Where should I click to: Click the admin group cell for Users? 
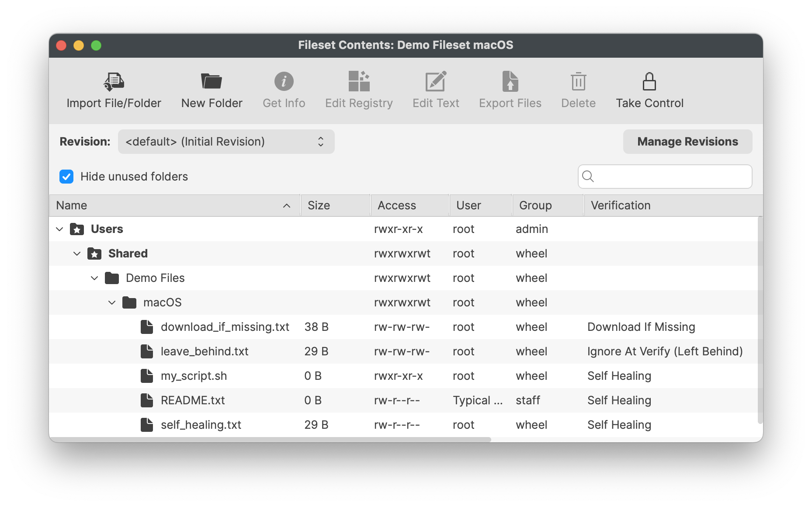(x=532, y=229)
